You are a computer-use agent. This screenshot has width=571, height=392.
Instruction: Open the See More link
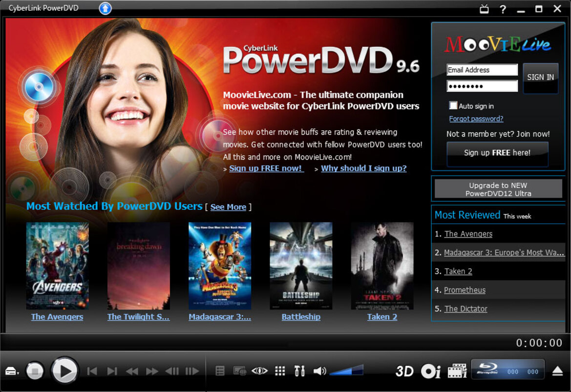228,207
